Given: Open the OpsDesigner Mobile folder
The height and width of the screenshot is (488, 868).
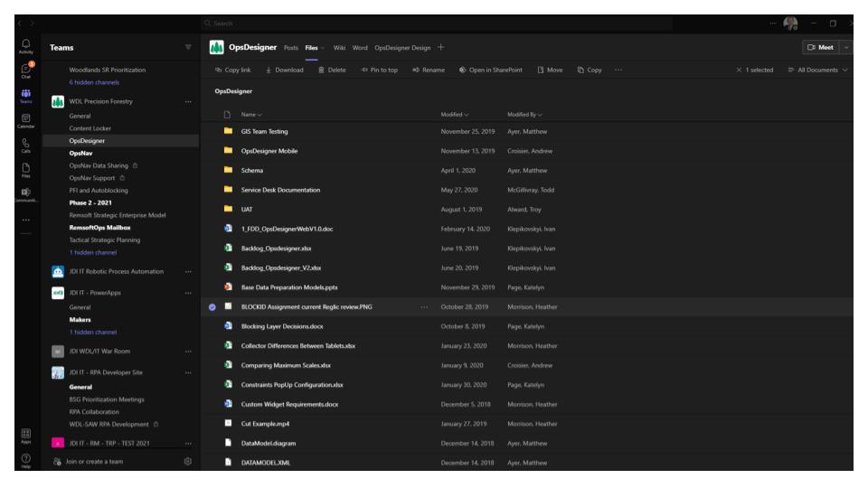Looking at the screenshot, I should point(269,151).
